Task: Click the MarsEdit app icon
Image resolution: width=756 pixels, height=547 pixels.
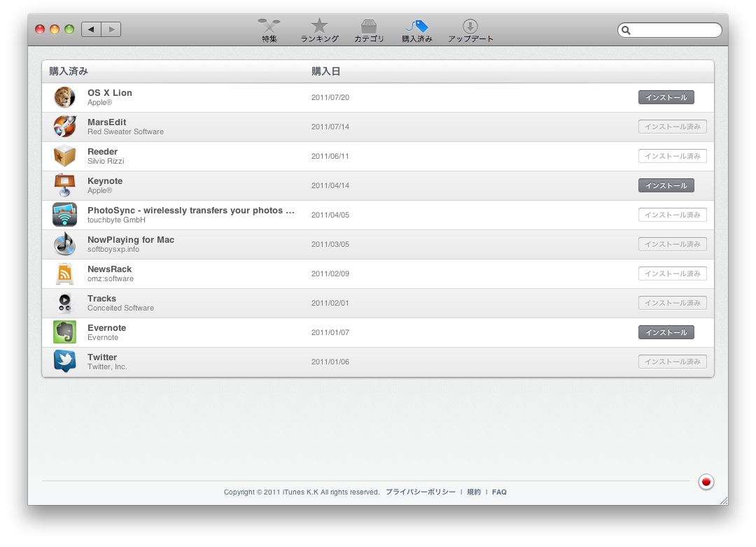Action: coord(64,127)
